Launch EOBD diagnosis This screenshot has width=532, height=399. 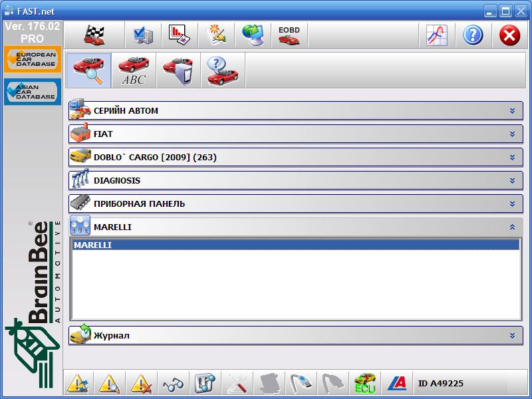tap(289, 35)
